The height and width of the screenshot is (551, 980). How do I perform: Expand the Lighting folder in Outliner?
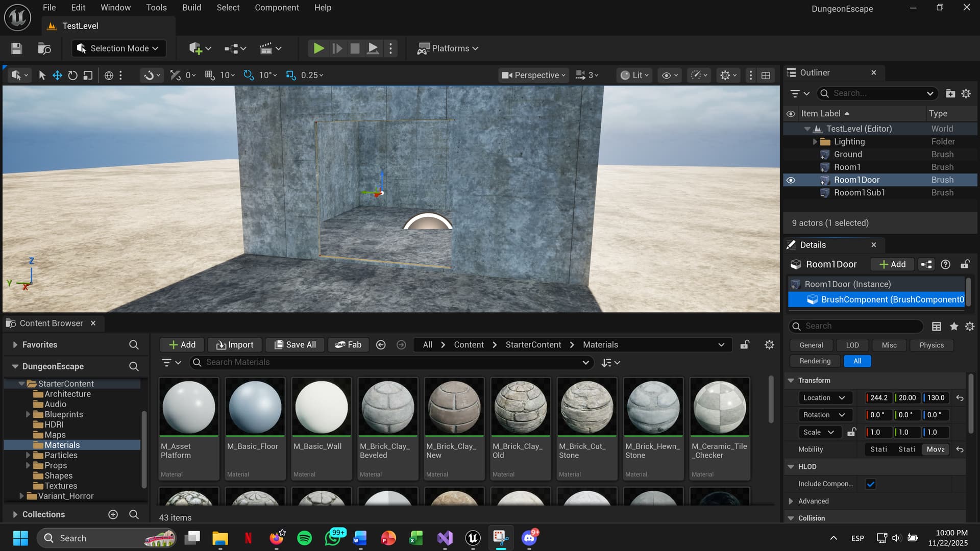click(815, 142)
